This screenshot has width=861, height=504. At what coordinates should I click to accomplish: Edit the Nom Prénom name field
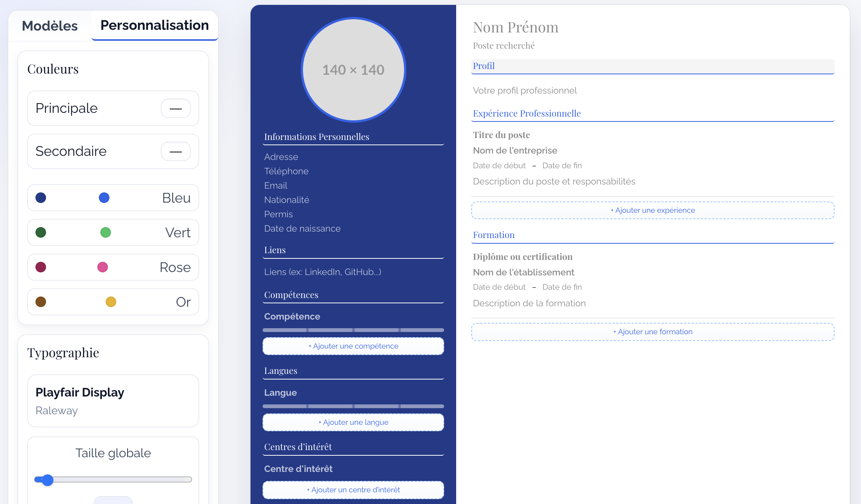[515, 28]
